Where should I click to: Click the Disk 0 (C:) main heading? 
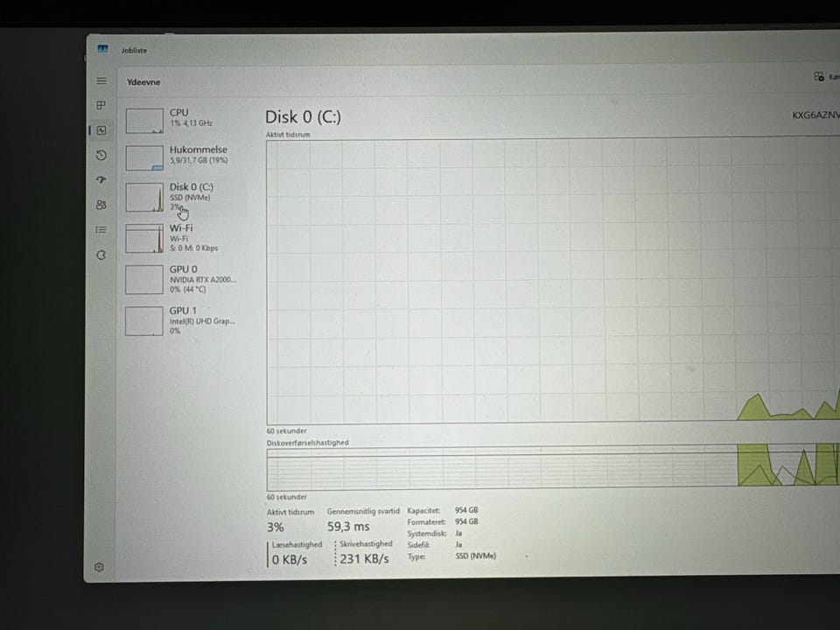(303, 116)
